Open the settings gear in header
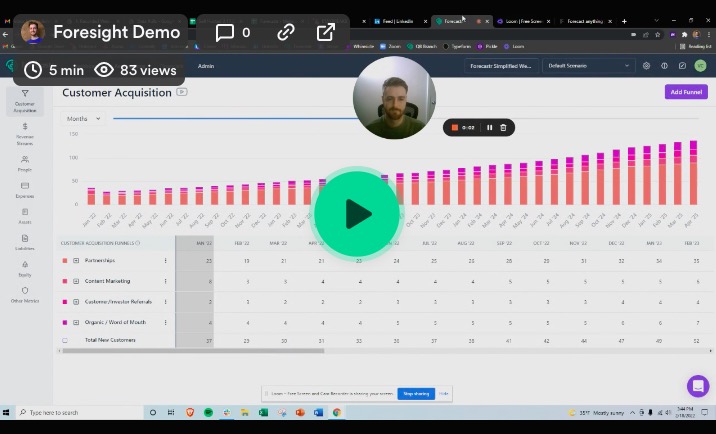The image size is (716, 434). pos(646,66)
